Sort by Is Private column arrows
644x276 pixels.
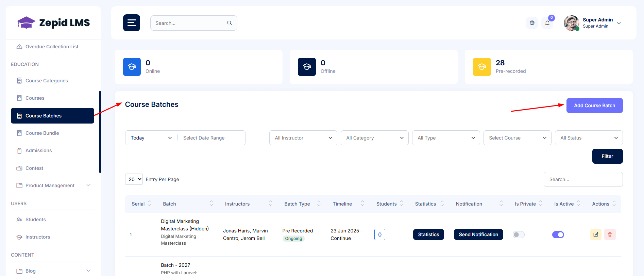point(541,204)
